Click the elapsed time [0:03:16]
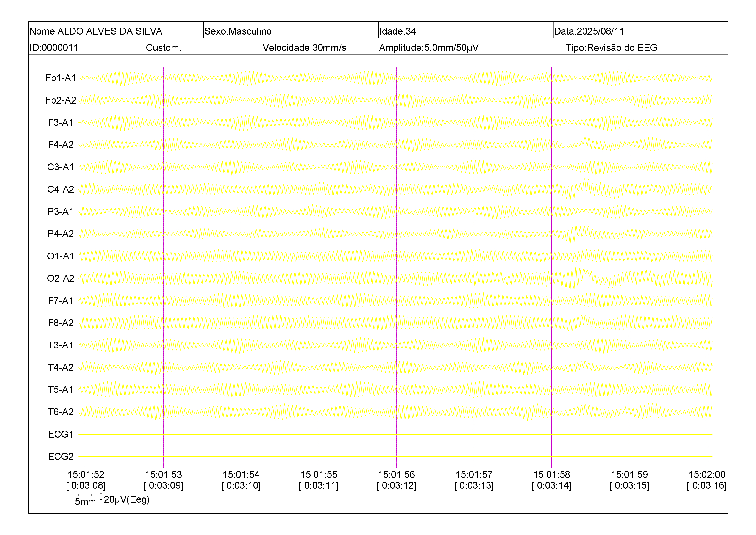Viewport: 756px width, 535px height. 707,486
